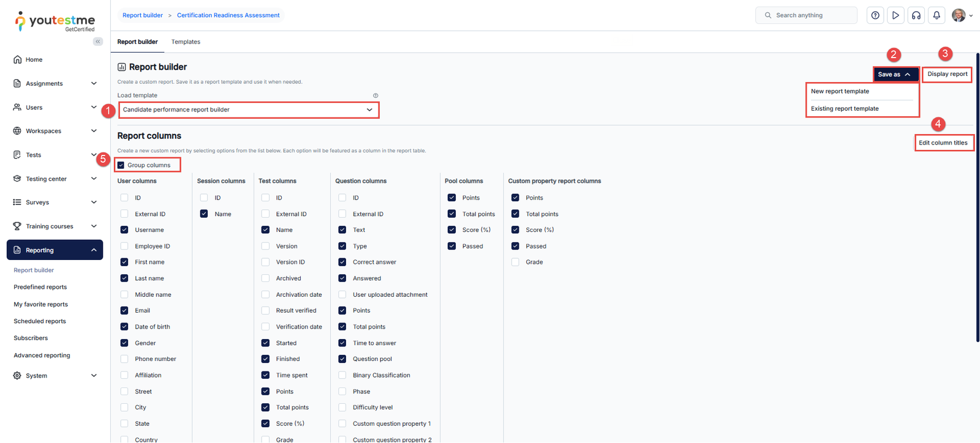This screenshot has width=980, height=443.
Task: Click the Display report button
Action: pyautogui.click(x=947, y=74)
